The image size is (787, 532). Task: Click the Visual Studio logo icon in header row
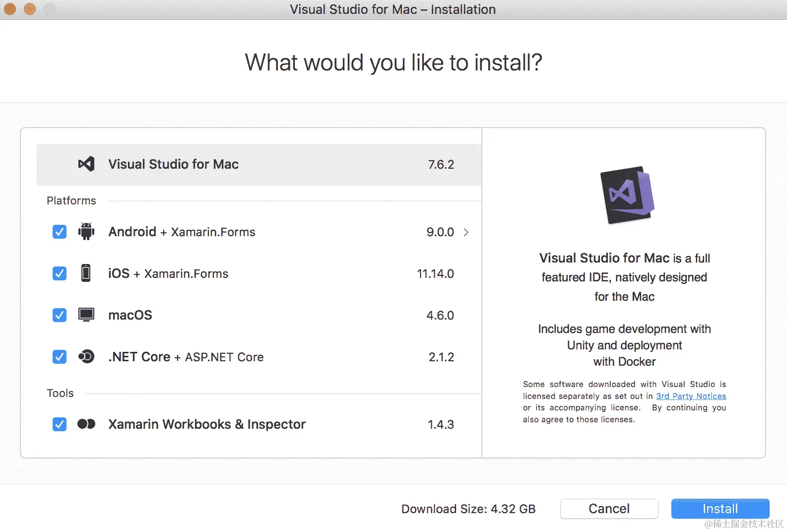click(x=86, y=164)
